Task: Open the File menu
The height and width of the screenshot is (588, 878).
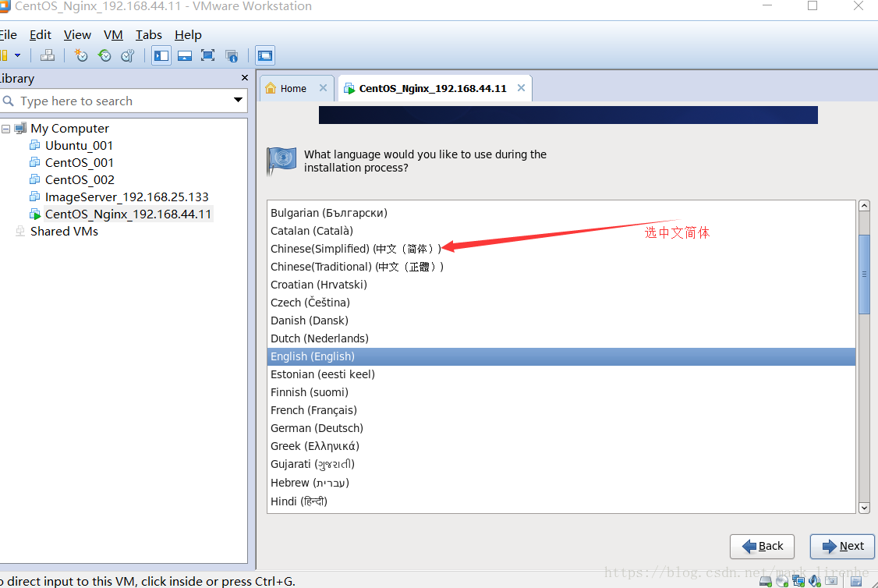Action: [x=8, y=35]
